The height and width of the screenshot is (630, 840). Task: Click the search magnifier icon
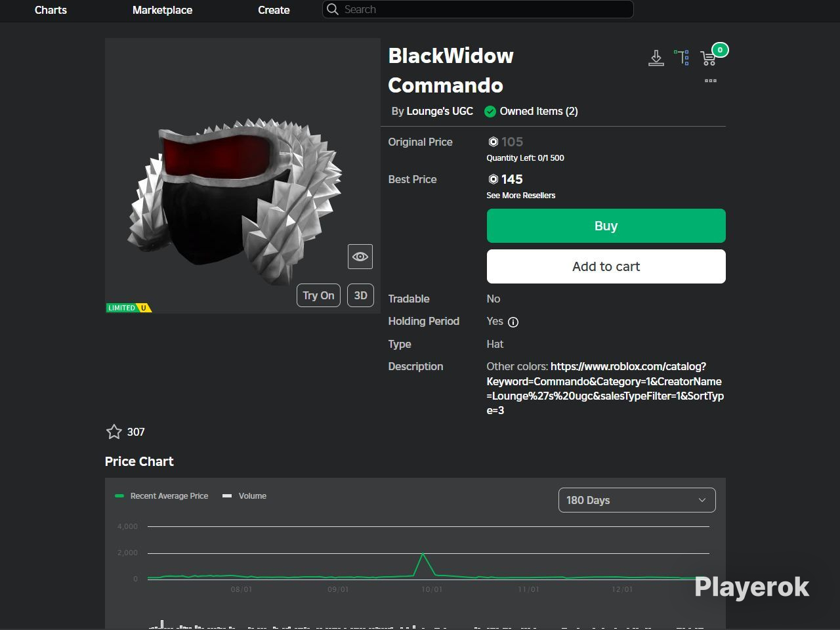333,9
